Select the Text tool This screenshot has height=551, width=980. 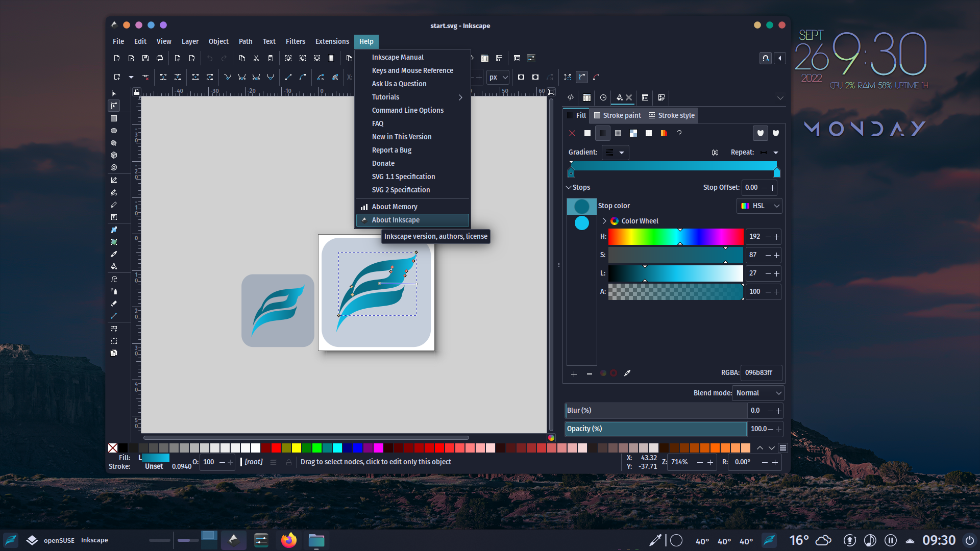[x=114, y=217]
